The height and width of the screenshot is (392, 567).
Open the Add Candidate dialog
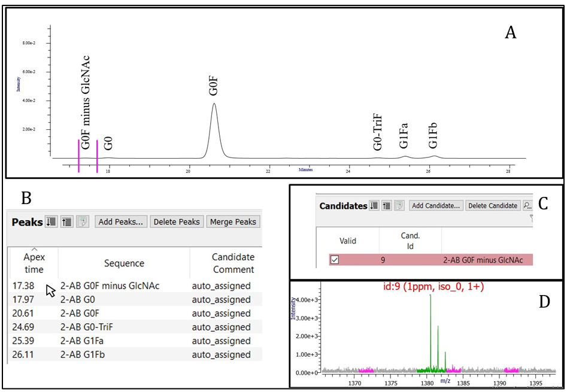(436, 206)
